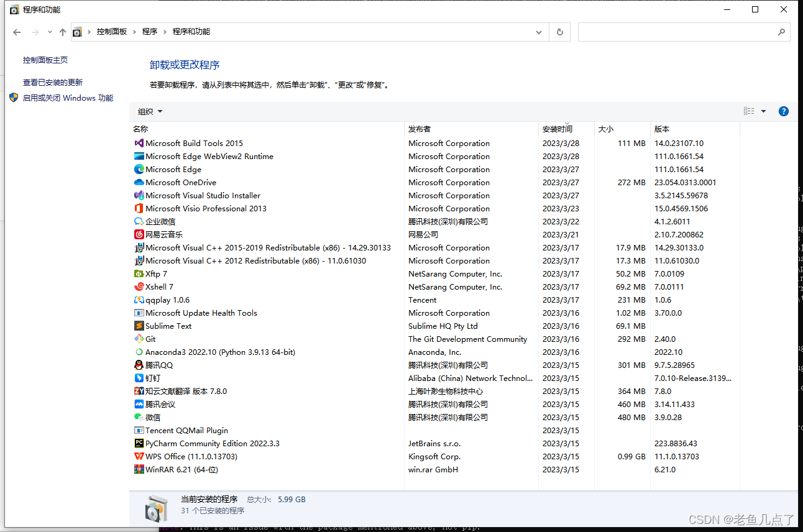Click publisher Kingsoft Corp.
Screen dimensions: 803x532
434,456
